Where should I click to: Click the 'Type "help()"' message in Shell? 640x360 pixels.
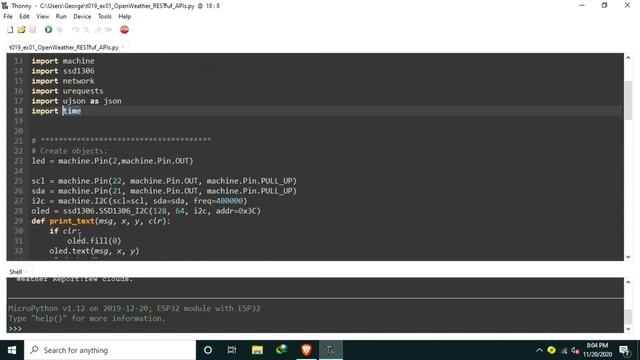coord(87,318)
